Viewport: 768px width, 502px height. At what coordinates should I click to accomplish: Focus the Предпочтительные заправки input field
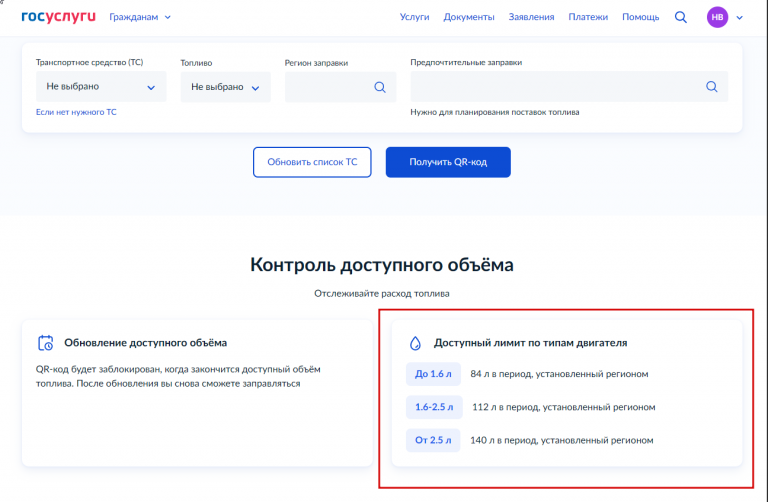(x=569, y=87)
